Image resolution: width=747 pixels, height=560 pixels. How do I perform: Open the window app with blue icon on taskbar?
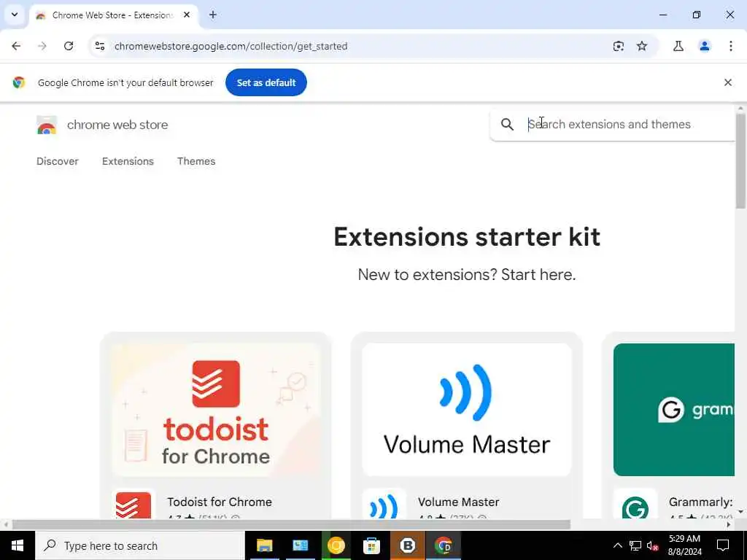point(300,545)
